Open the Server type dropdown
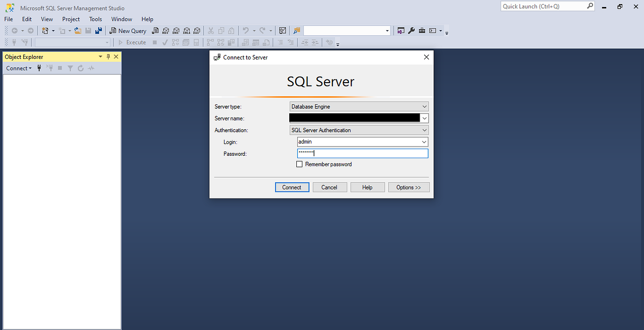 click(x=424, y=106)
